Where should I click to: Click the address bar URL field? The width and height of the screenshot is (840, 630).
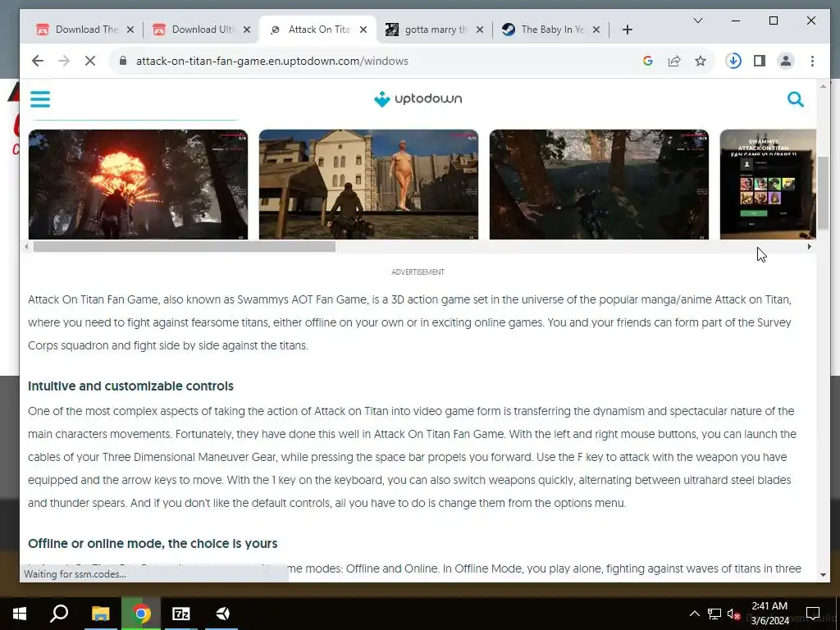pos(375,61)
